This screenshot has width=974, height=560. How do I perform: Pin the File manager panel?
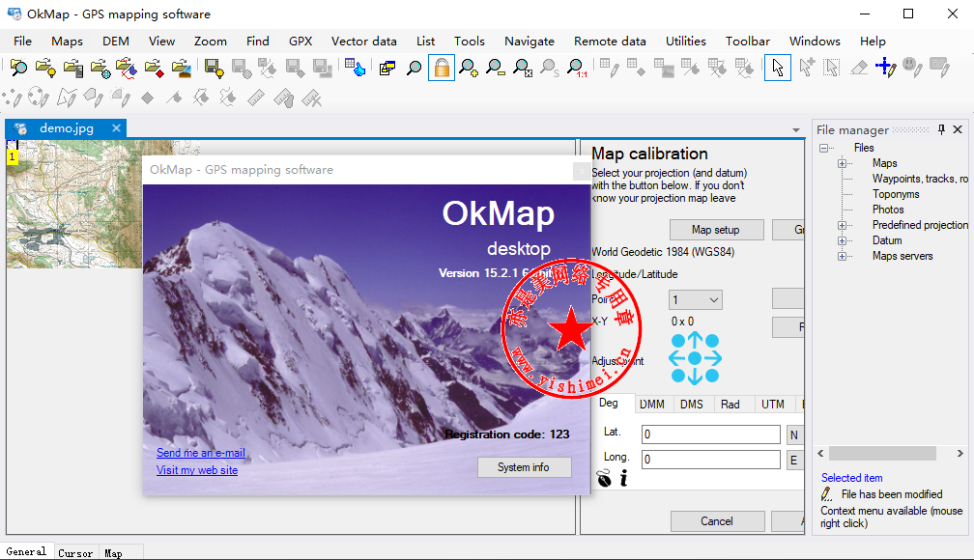(x=941, y=129)
